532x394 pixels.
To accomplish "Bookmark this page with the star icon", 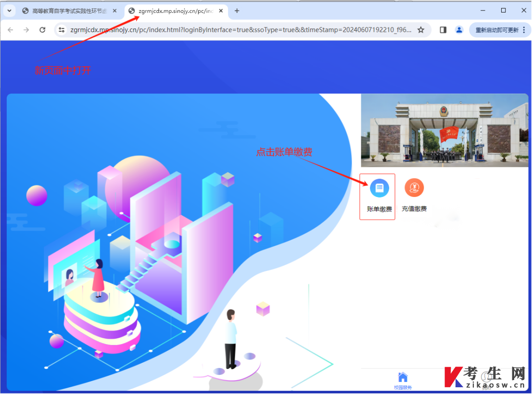I will 421,30.
